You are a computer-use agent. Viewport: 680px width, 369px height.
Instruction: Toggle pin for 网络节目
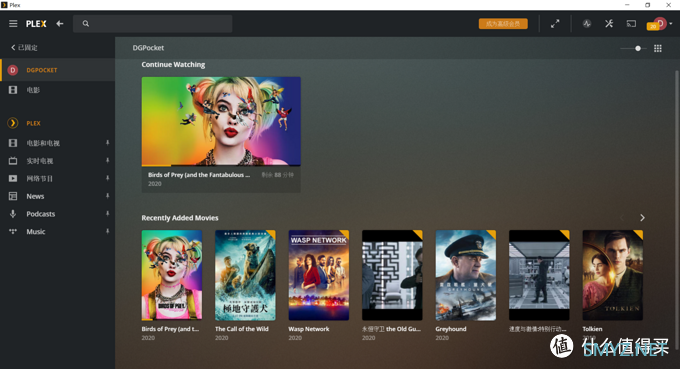click(108, 178)
